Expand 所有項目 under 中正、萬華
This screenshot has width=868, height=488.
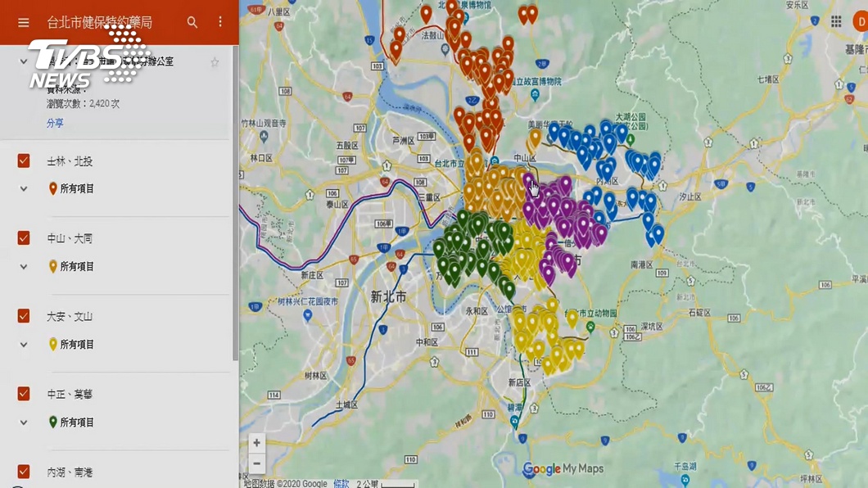23,422
